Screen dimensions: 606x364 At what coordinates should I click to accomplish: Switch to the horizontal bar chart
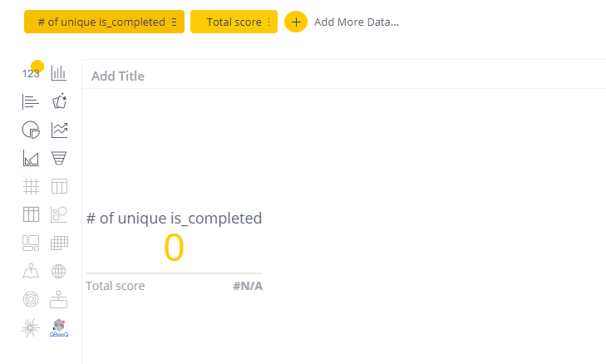pos(31,101)
